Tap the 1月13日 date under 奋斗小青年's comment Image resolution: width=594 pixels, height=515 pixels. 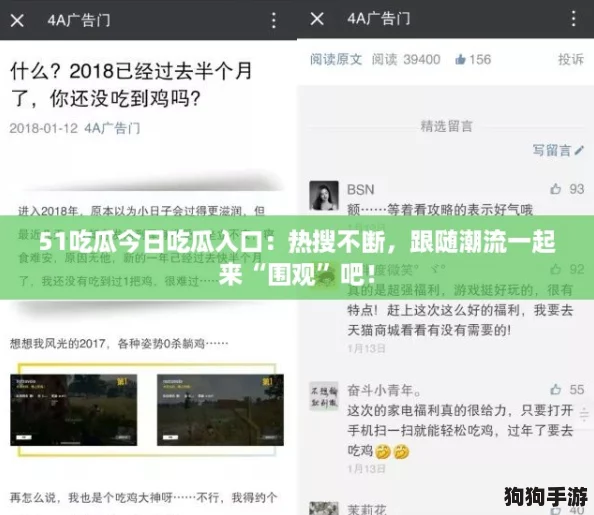tap(366, 469)
